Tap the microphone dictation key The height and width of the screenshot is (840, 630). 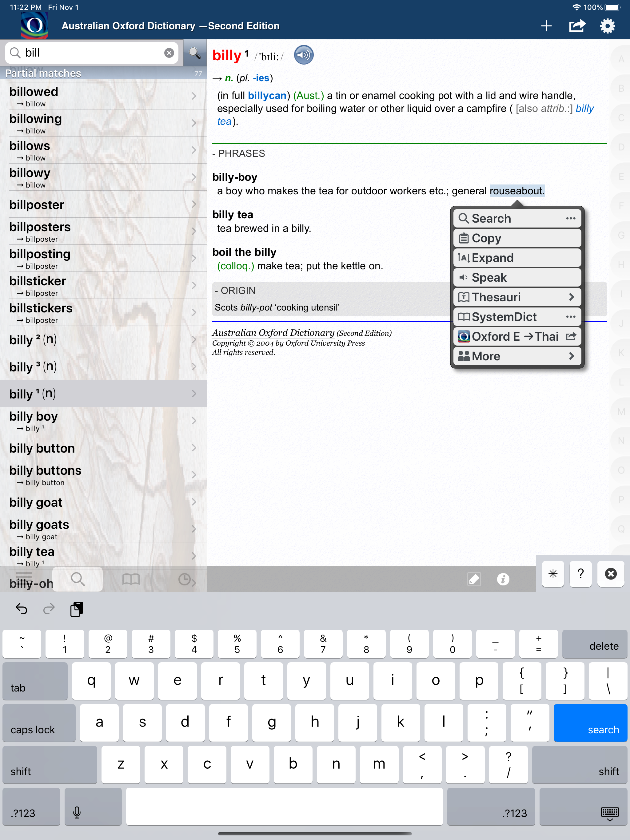93,806
